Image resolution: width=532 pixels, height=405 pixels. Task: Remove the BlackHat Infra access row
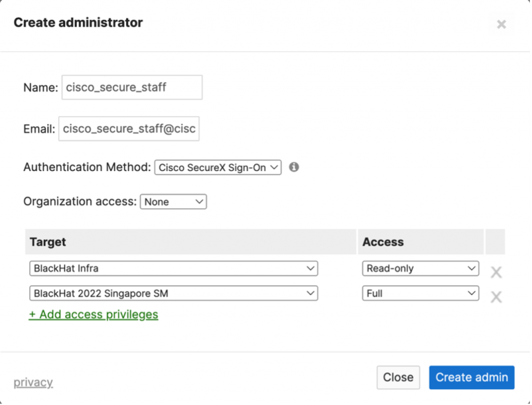pyautogui.click(x=496, y=272)
